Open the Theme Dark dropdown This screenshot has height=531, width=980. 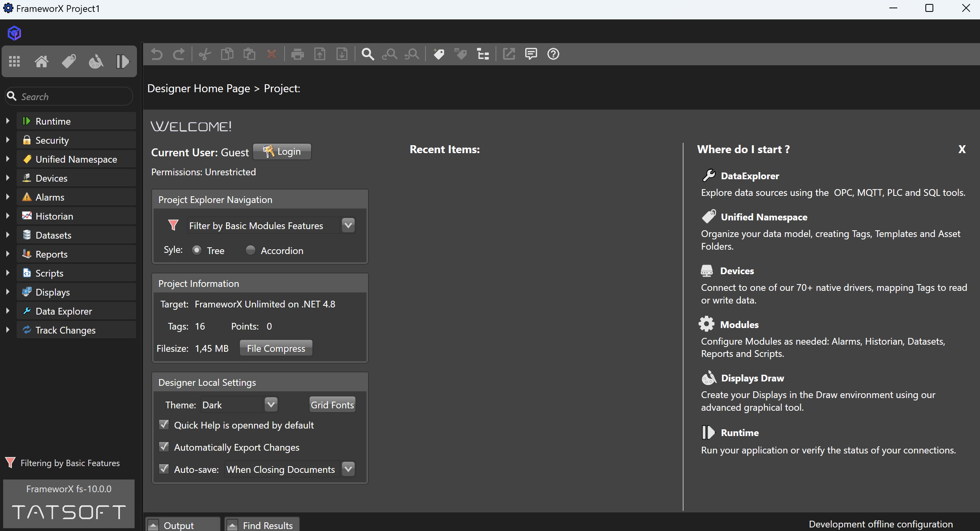point(271,405)
